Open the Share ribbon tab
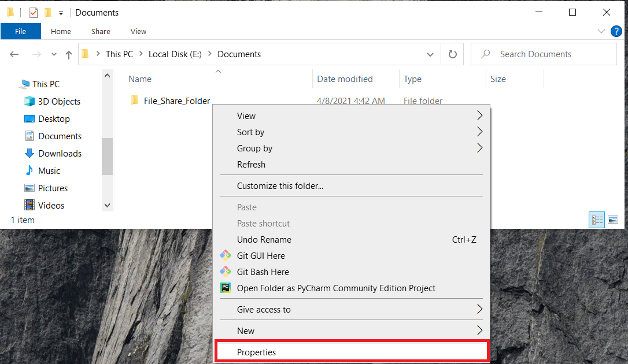Image resolution: width=628 pixels, height=364 pixels. [x=101, y=31]
